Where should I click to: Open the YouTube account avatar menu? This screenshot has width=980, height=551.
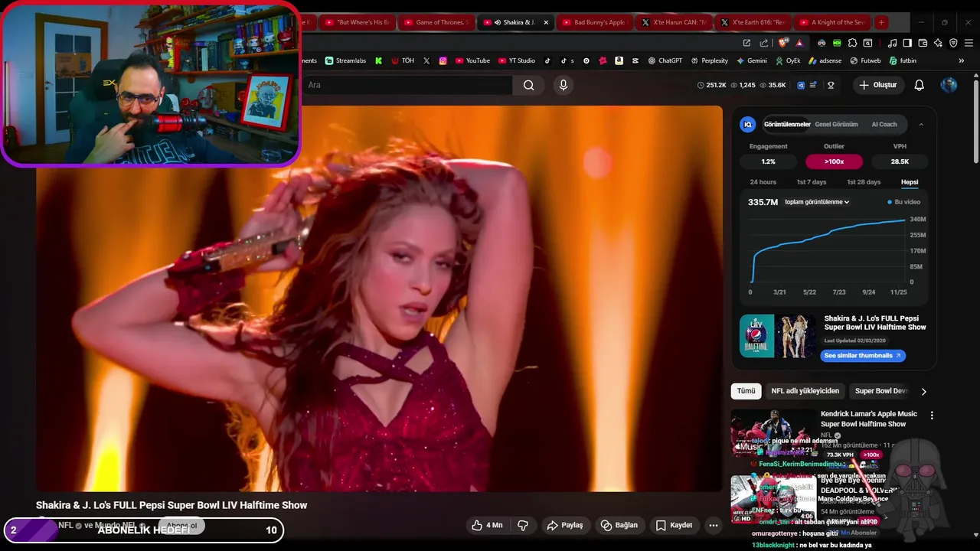coord(949,85)
